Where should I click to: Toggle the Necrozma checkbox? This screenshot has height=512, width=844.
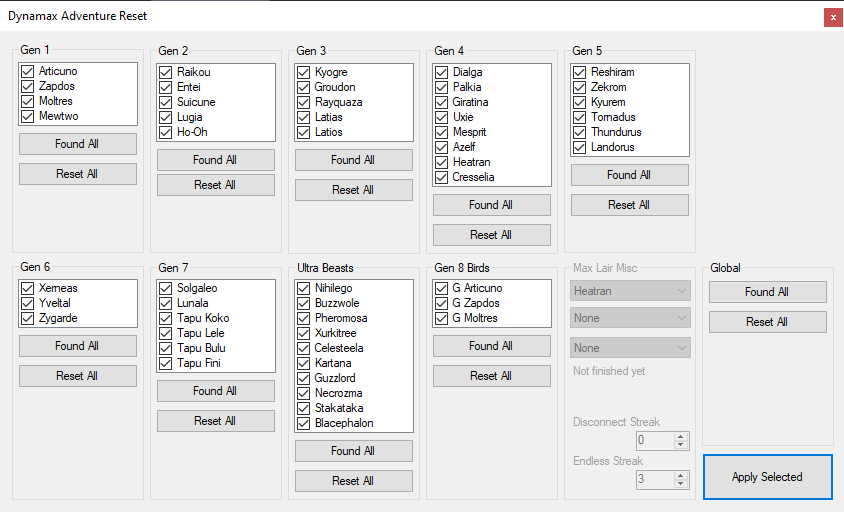(x=304, y=393)
